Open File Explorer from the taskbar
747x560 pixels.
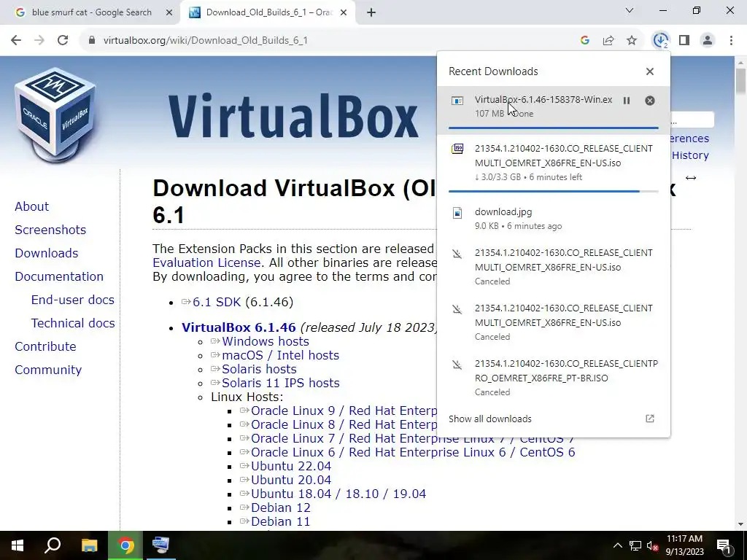[89, 545]
